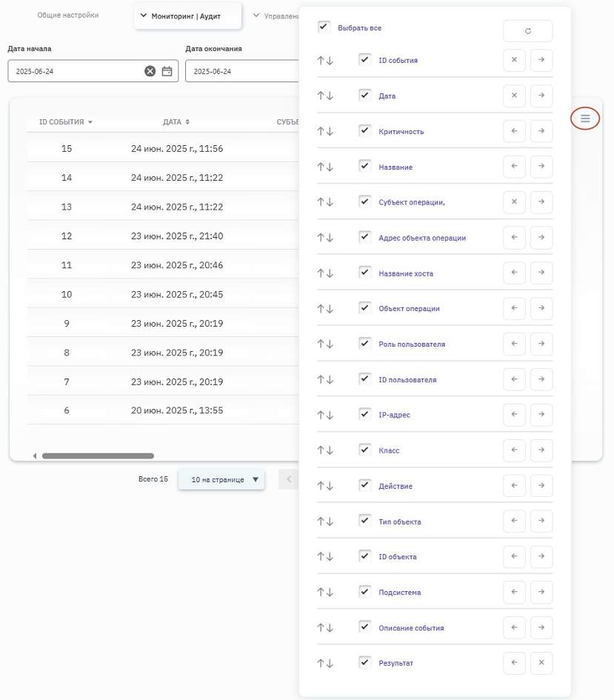Click the previous page button in pagination
The height and width of the screenshot is (700, 614).
click(289, 479)
